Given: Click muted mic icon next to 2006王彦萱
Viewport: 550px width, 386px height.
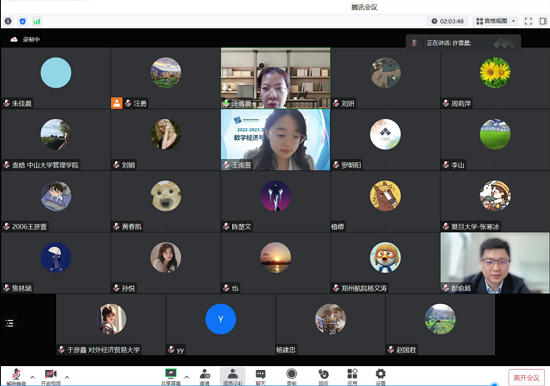Looking at the screenshot, I should coord(7,226).
